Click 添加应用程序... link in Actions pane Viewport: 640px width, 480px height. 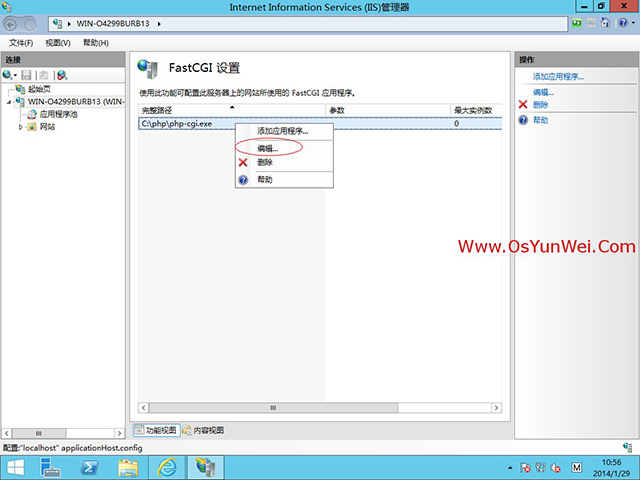click(x=558, y=76)
